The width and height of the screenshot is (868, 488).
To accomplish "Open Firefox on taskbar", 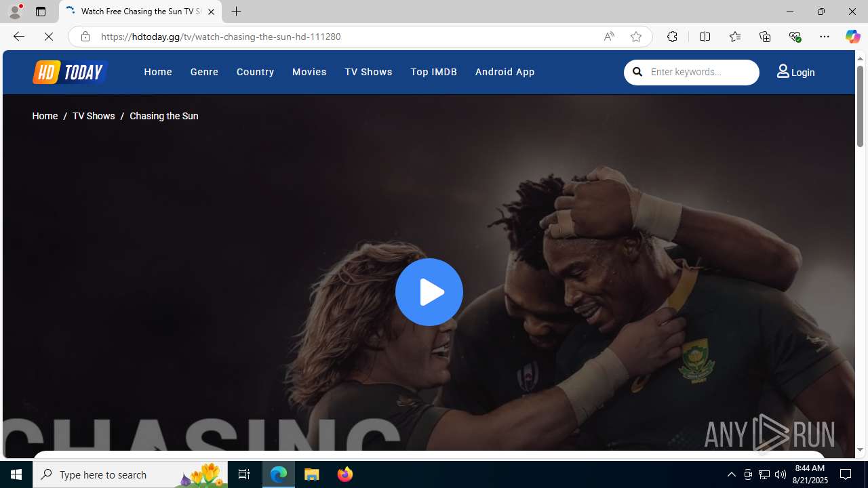I will click(344, 474).
